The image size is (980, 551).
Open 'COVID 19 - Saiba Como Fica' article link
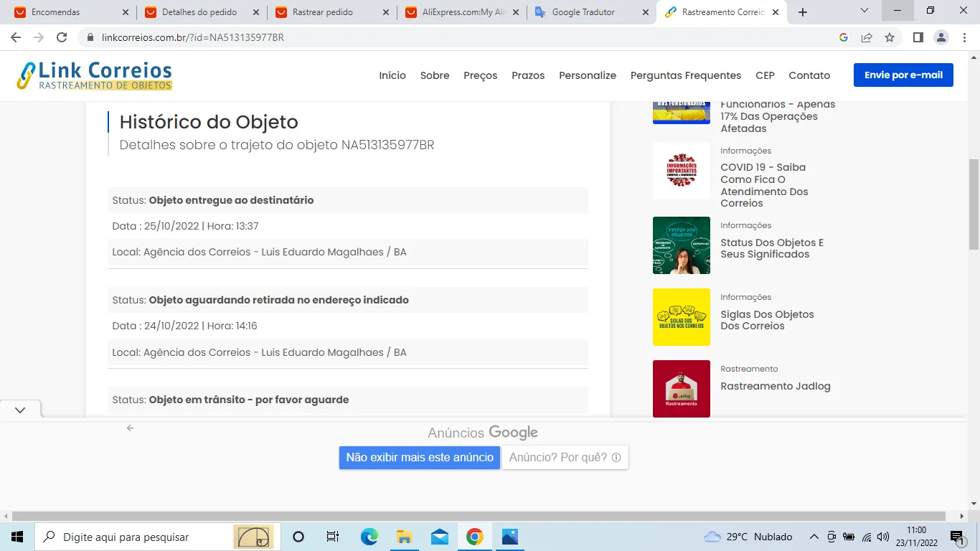click(763, 185)
